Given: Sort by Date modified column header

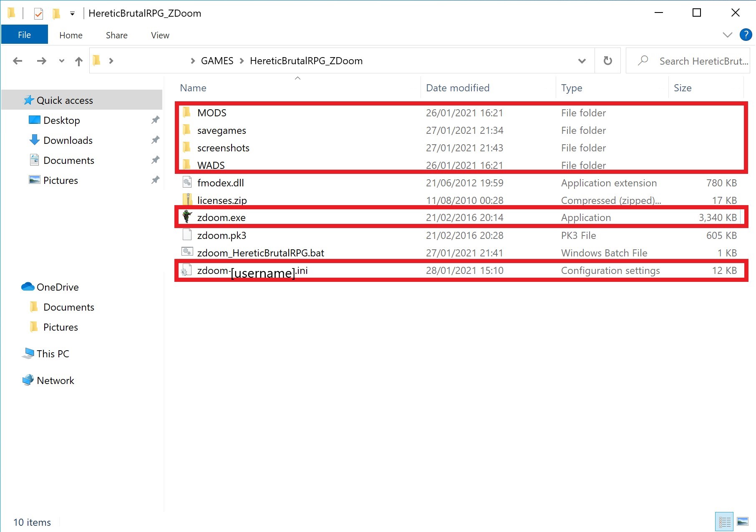Looking at the screenshot, I should coord(458,88).
